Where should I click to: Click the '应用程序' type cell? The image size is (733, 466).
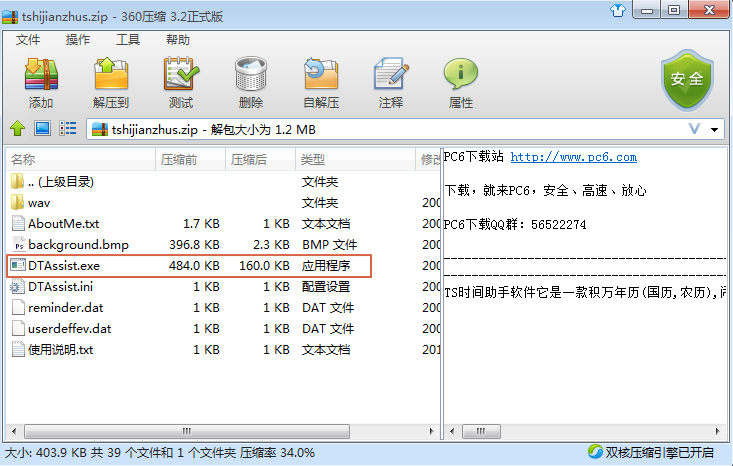pos(326,265)
